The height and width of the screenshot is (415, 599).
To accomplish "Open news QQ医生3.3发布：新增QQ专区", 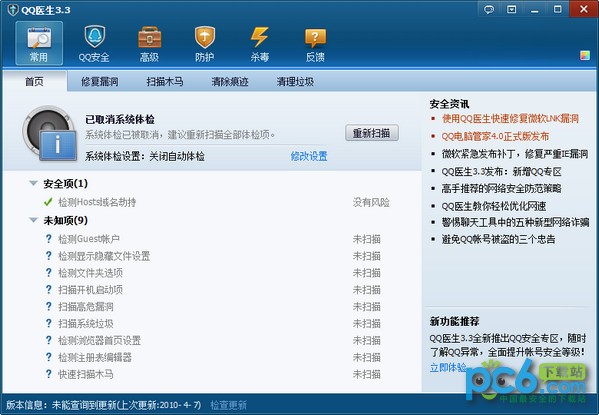I will click(502, 172).
